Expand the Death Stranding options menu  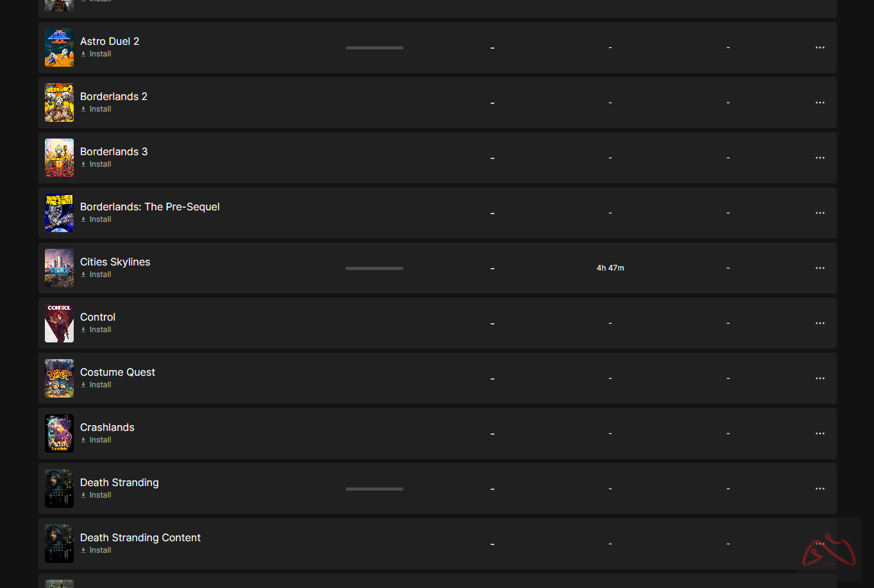(x=819, y=489)
